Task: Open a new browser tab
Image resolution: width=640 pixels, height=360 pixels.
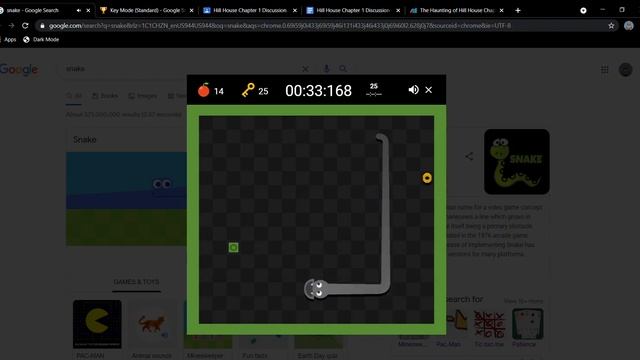Action: tap(518, 10)
